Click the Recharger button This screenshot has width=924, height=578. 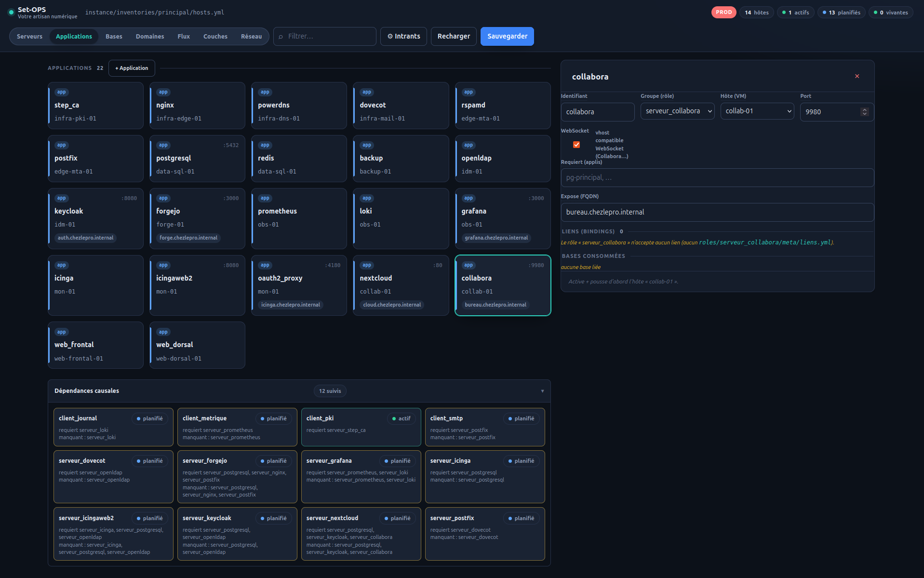pyautogui.click(x=454, y=36)
